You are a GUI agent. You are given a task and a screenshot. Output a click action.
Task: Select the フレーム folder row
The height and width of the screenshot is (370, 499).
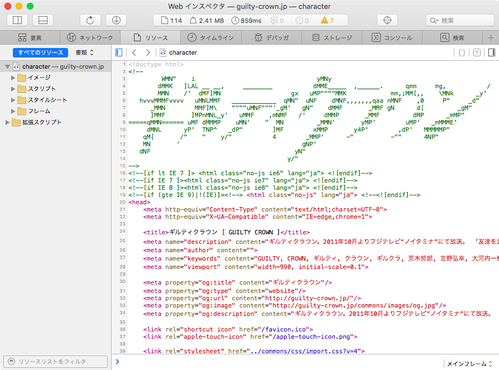tap(56, 111)
